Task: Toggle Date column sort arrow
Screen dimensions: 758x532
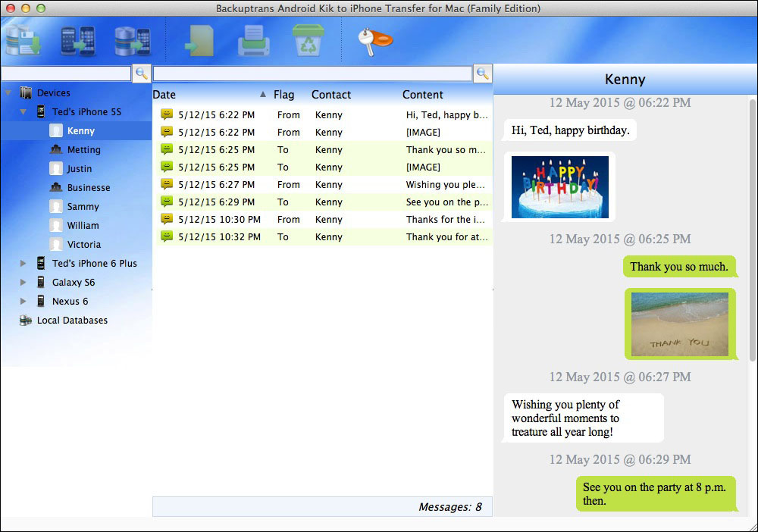Action: 262,94
